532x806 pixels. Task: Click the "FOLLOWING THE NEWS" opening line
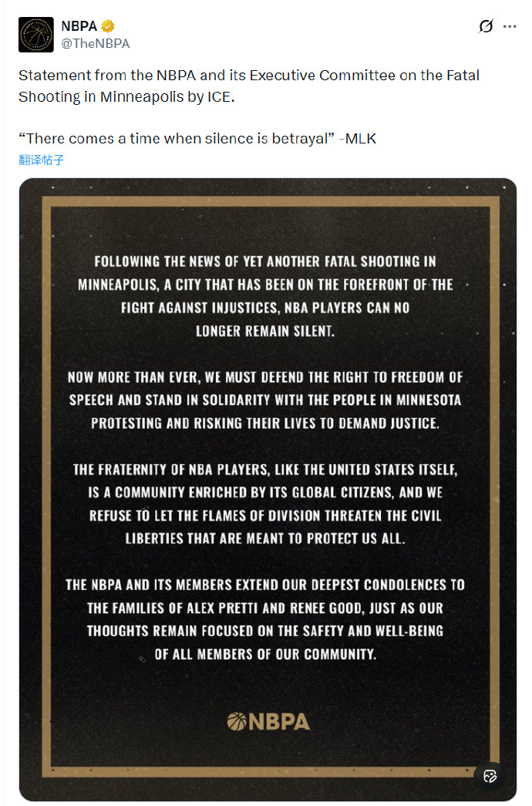pos(264,261)
